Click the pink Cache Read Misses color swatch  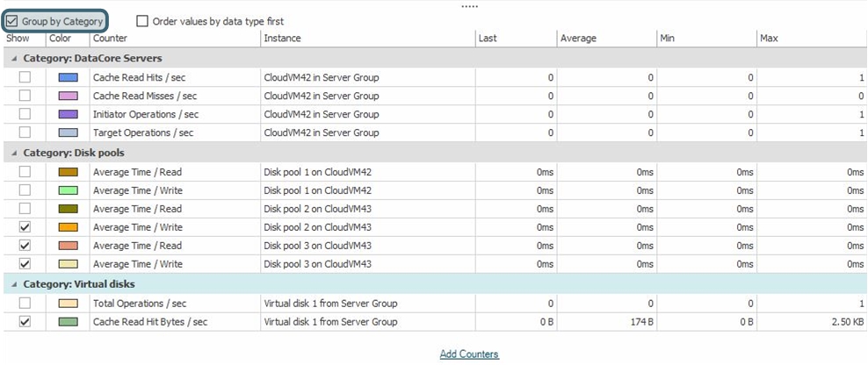coord(68,97)
